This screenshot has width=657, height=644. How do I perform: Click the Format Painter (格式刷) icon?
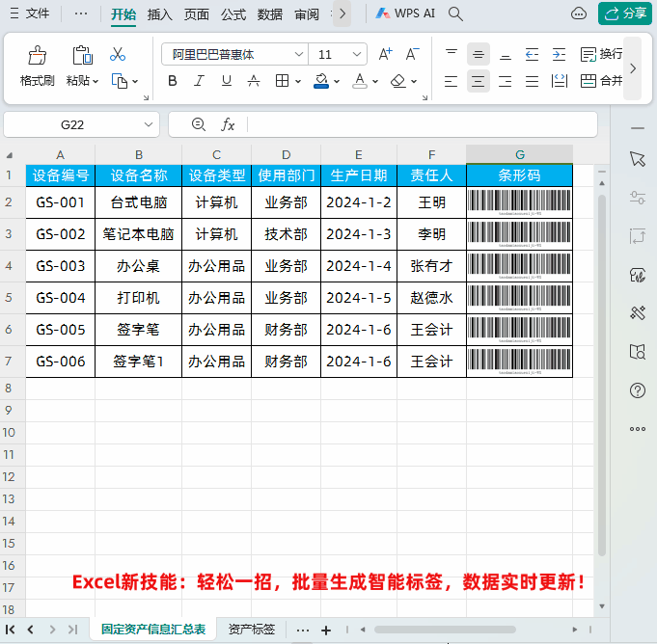click(37, 55)
